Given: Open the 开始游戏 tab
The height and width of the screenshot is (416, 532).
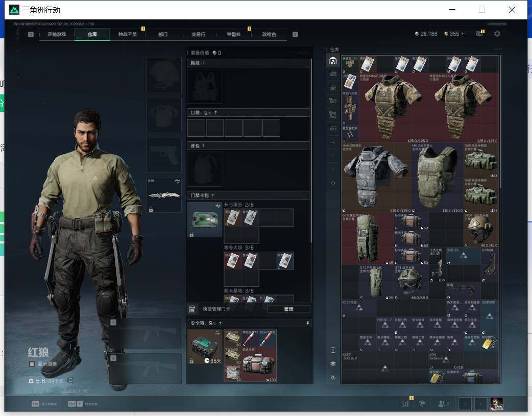Looking at the screenshot, I should coord(57,34).
